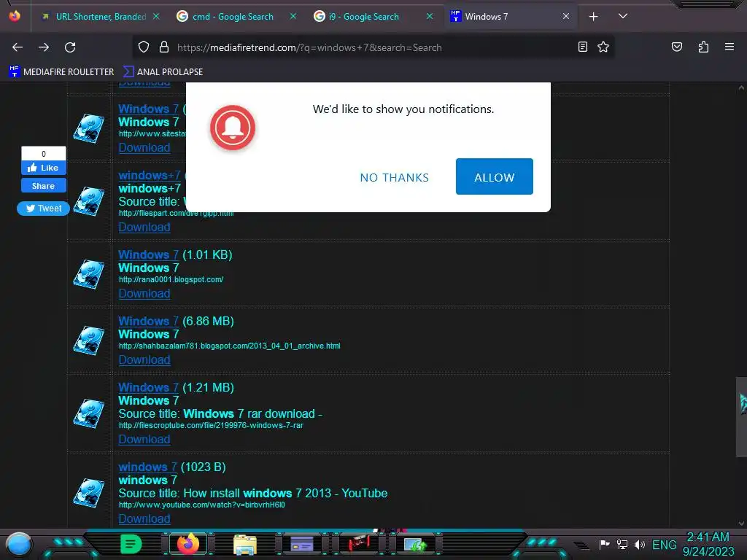Click the youtube.com watch URL text
The image size is (747, 560).
(x=201, y=505)
